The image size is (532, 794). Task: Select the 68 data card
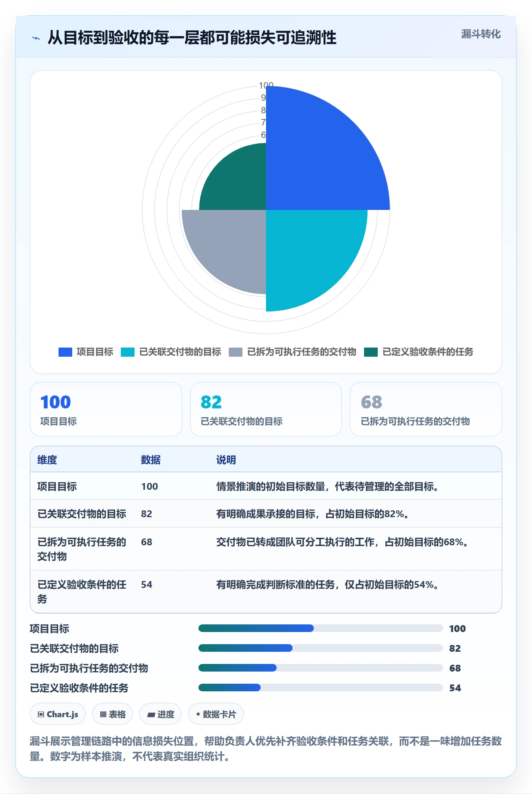tap(426, 409)
